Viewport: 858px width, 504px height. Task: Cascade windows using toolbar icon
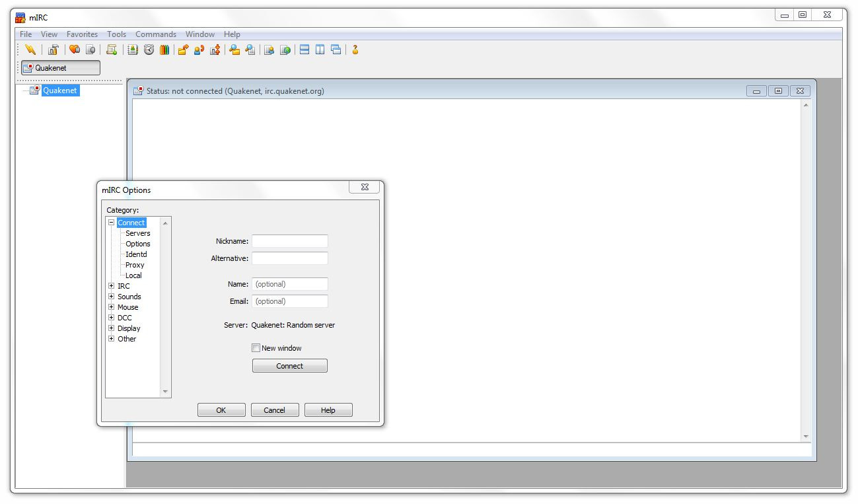tap(336, 50)
